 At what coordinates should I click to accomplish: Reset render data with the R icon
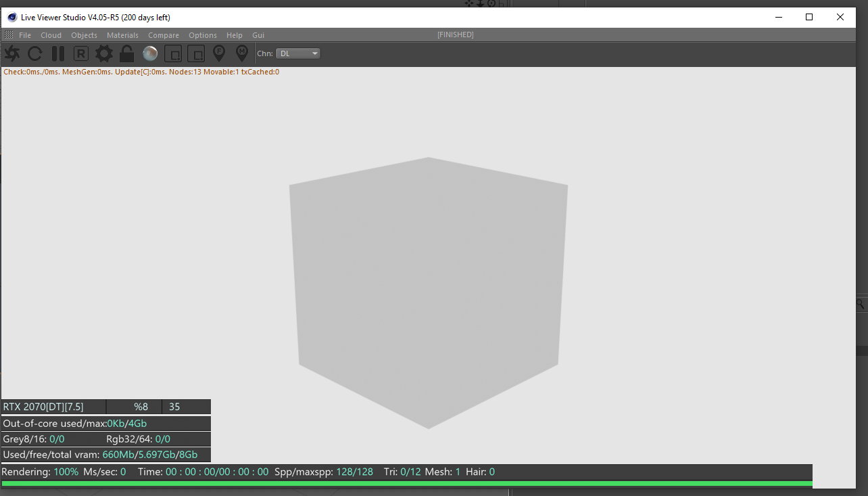(x=81, y=53)
